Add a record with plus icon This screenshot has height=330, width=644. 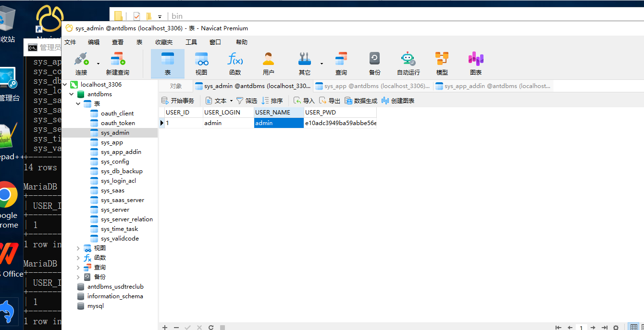pos(165,327)
